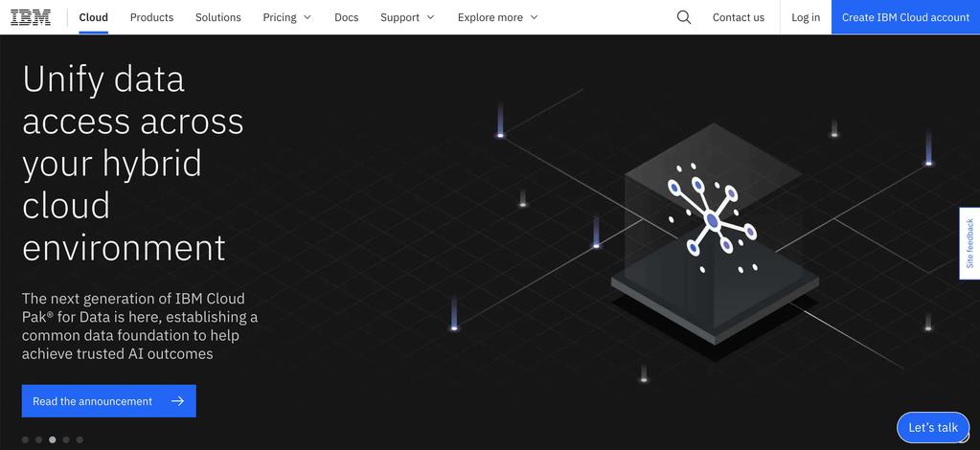Click Contact us link
Image resolution: width=980 pixels, height=450 pixels.
(739, 17)
